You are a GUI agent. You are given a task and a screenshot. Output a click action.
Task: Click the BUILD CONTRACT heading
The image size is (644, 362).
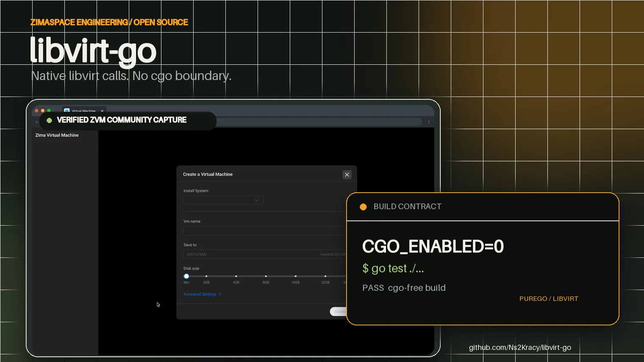408,207
